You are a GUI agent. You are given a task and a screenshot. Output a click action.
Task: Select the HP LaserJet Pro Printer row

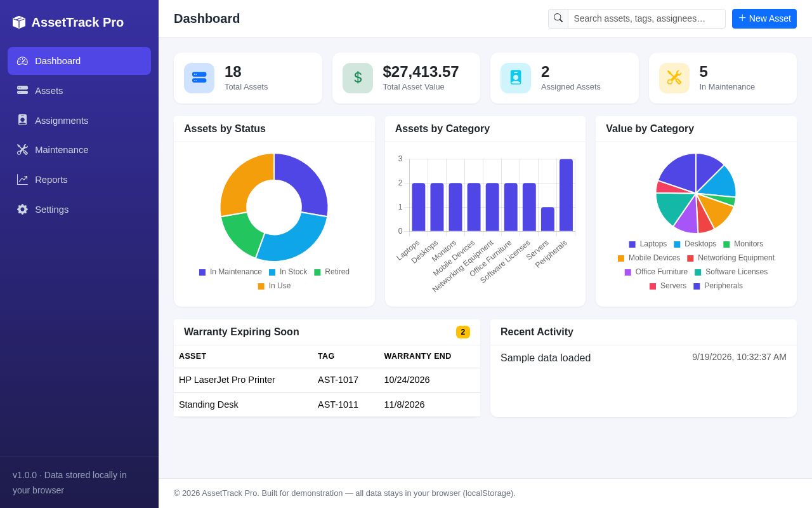pyautogui.click(x=327, y=380)
